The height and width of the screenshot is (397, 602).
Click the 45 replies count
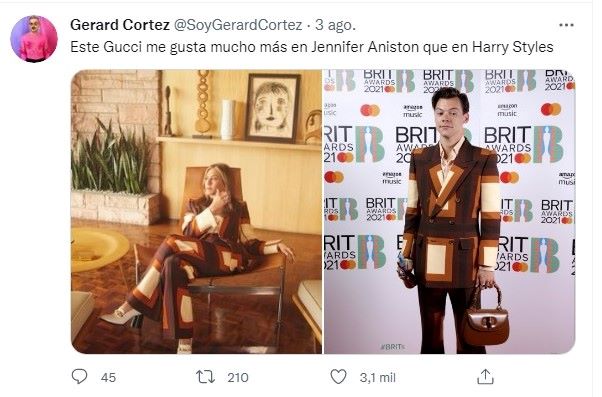108,377
